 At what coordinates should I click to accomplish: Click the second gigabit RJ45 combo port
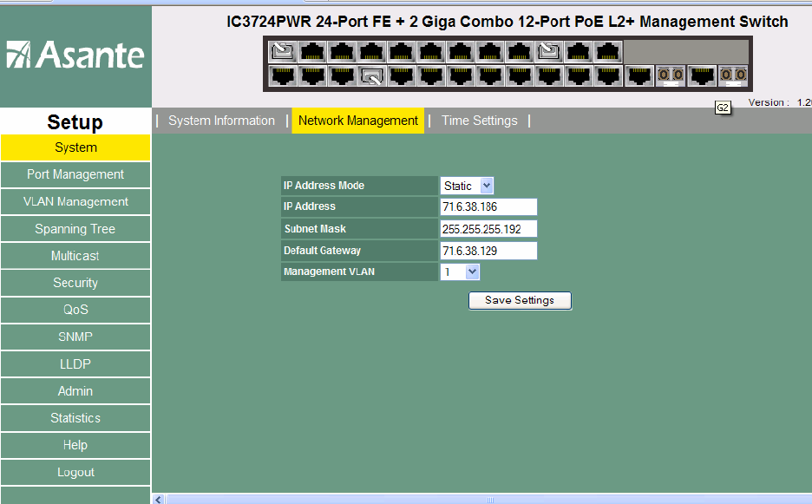tap(701, 76)
